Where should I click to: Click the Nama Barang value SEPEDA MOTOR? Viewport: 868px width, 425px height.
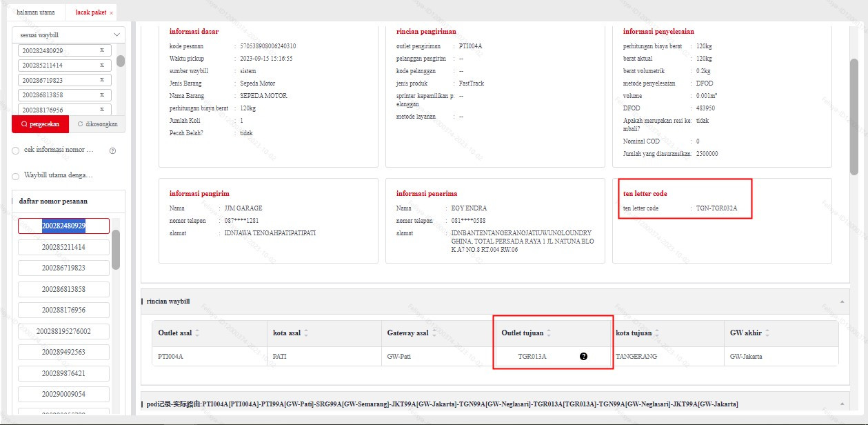click(x=263, y=96)
